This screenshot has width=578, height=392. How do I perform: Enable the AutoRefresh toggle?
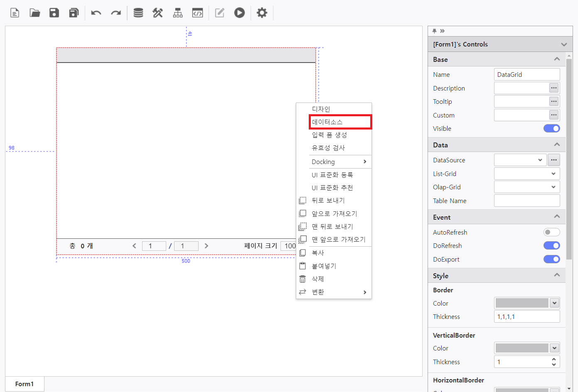click(551, 233)
